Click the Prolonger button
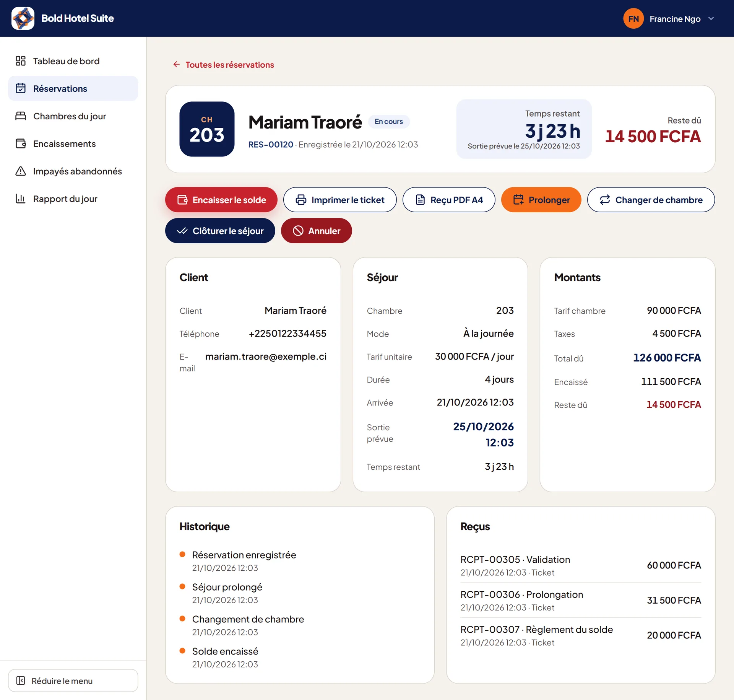 541,200
